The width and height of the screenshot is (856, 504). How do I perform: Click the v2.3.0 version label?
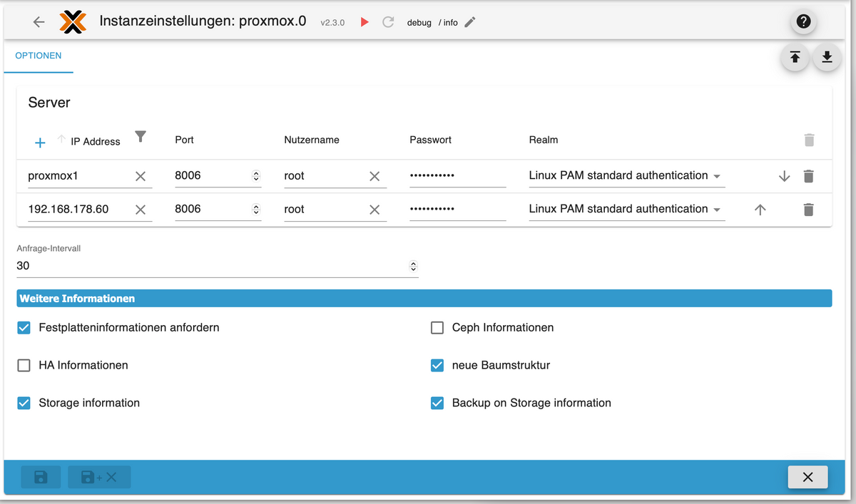click(332, 23)
